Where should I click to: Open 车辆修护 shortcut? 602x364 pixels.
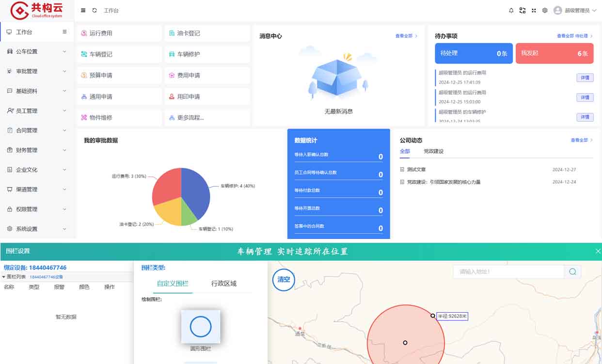coord(189,54)
